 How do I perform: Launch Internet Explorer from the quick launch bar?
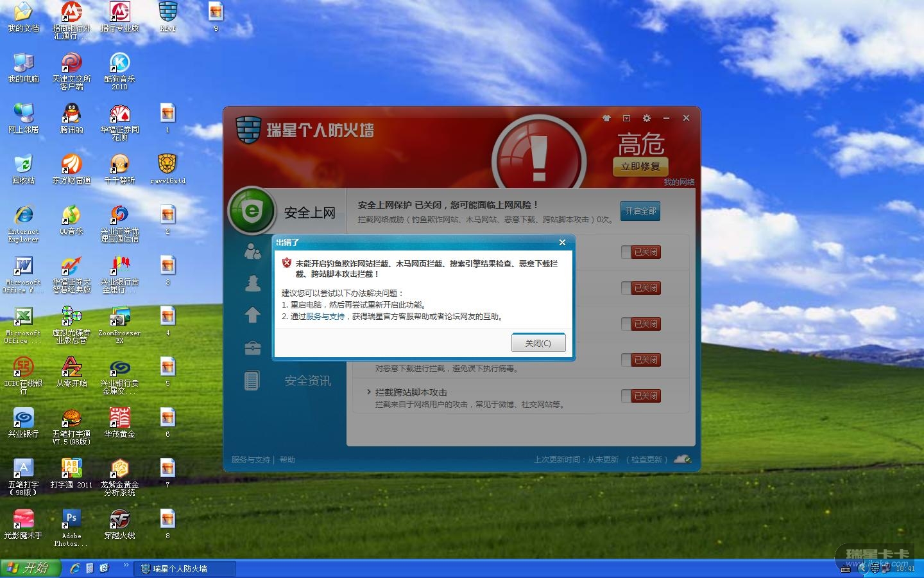75,568
